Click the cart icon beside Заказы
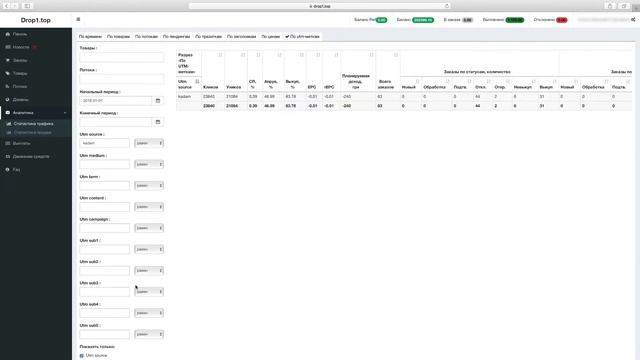 pyautogui.click(x=7, y=60)
